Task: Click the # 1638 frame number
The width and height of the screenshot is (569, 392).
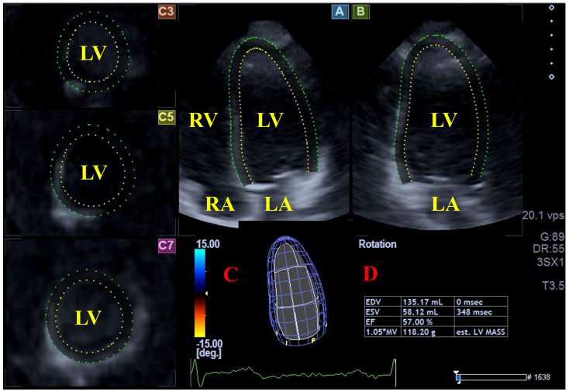Action: pyautogui.click(x=539, y=377)
